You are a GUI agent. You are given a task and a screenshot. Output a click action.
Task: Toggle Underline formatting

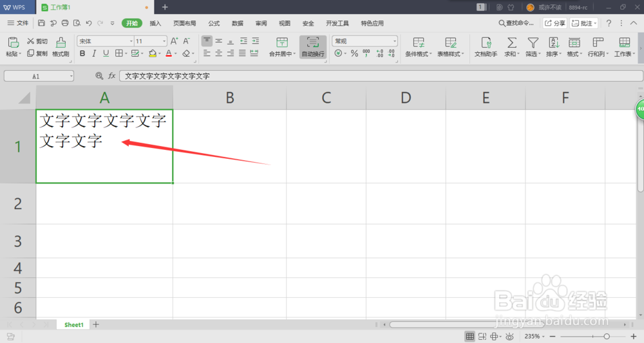106,53
